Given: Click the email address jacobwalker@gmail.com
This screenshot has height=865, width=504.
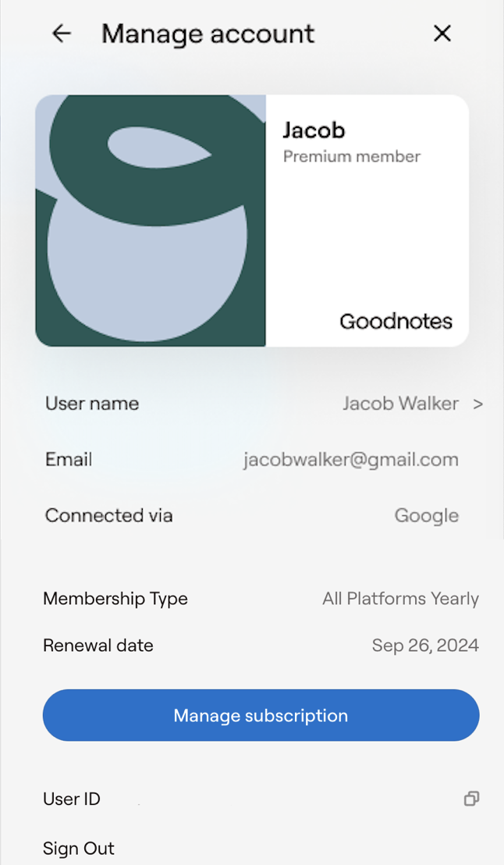Looking at the screenshot, I should (x=350, y=460).
